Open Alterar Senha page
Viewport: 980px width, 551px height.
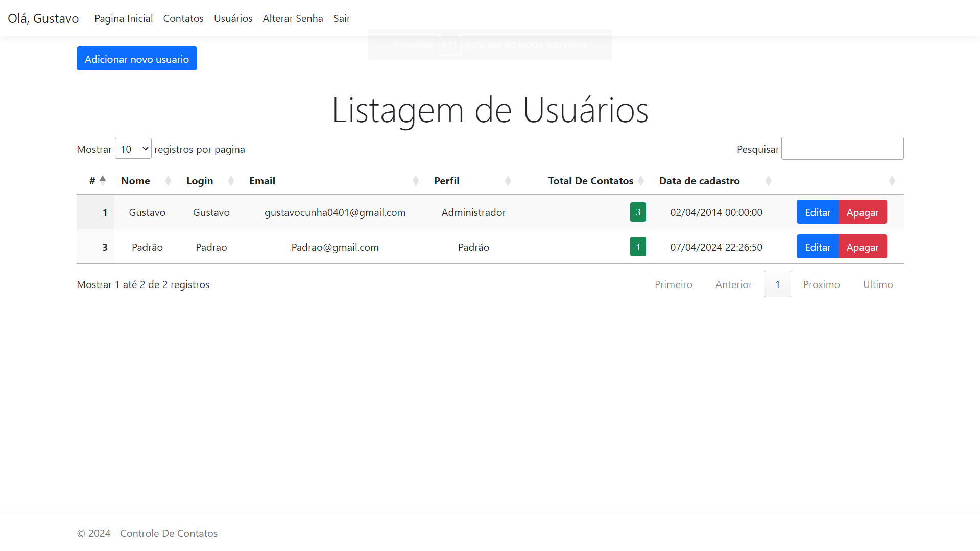[x=293, y=18]
